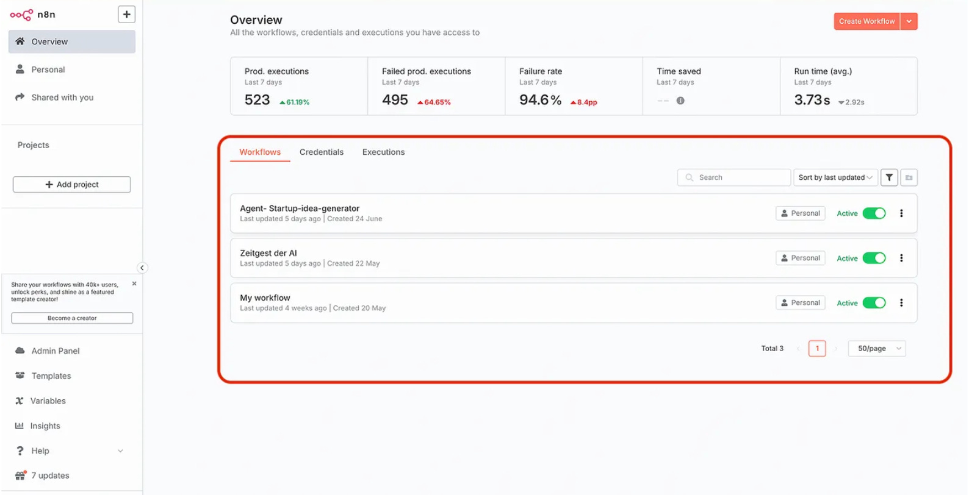Viewport: 980px width, 495px height.
Task: Click the person icon next to Personal
Action: click(20, 69)
